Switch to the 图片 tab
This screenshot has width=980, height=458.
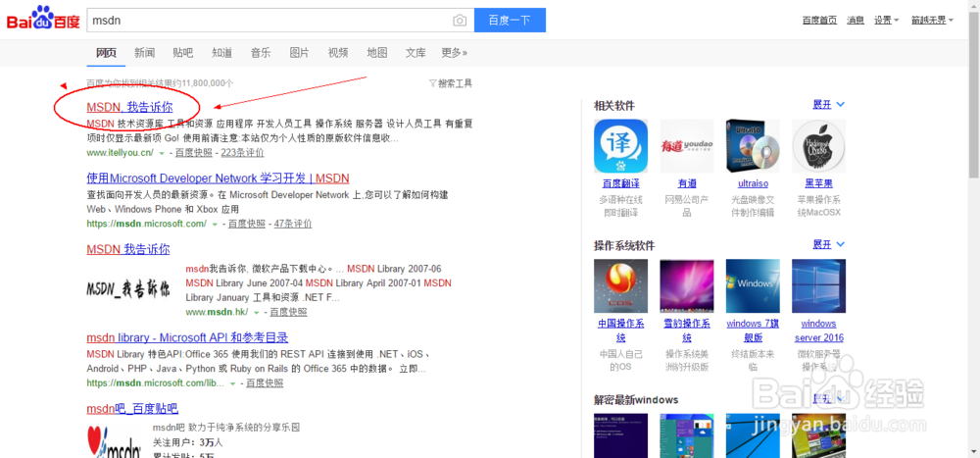(x=299, y=53)
